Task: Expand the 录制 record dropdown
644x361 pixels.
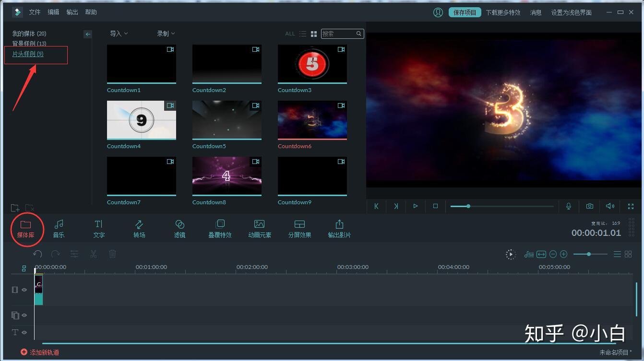Action: [x=166, y=34]
